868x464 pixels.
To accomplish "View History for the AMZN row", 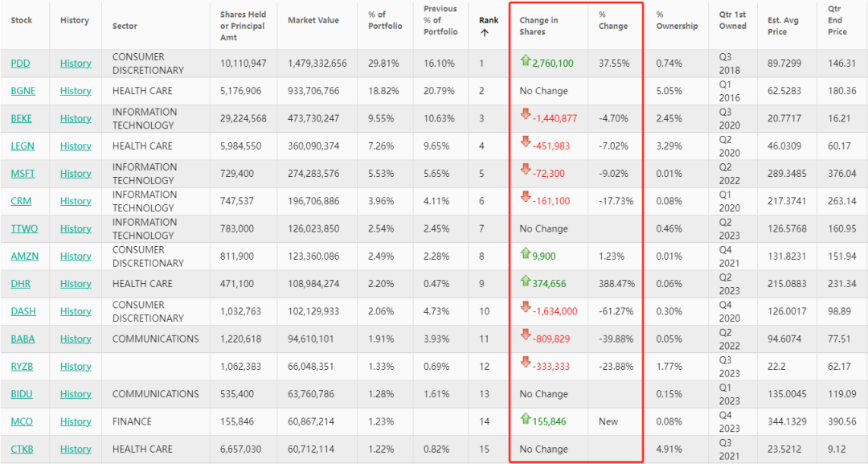I will point(76,257).
